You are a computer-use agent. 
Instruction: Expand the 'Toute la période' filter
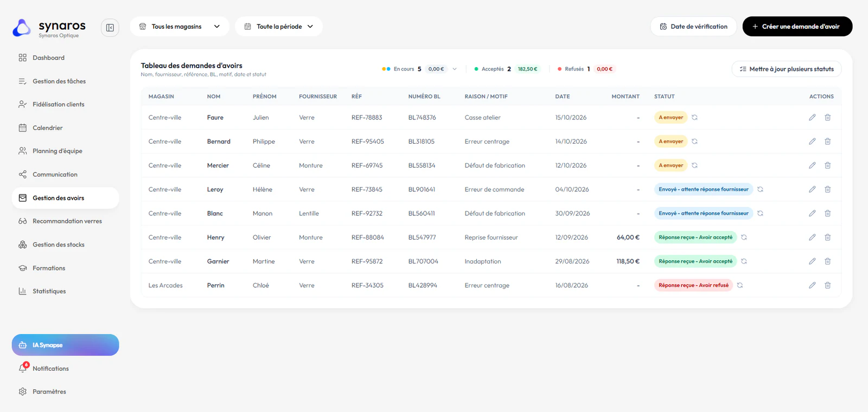click(279, 27)
